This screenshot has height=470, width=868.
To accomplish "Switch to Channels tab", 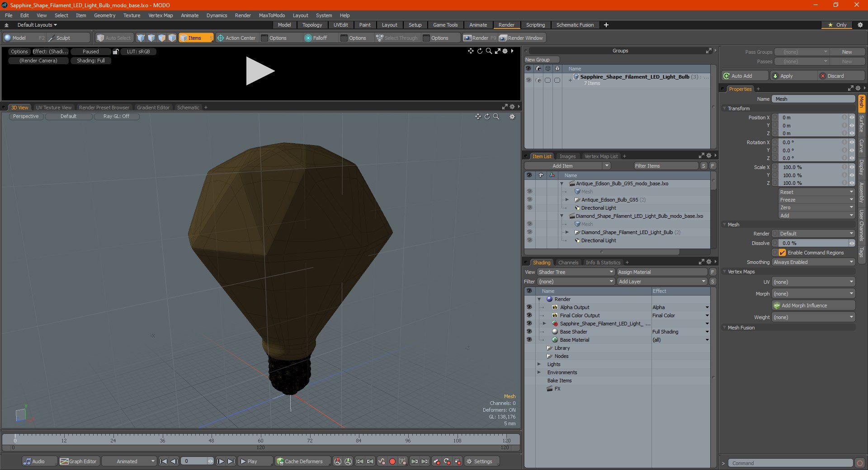I will coord(568,263).
